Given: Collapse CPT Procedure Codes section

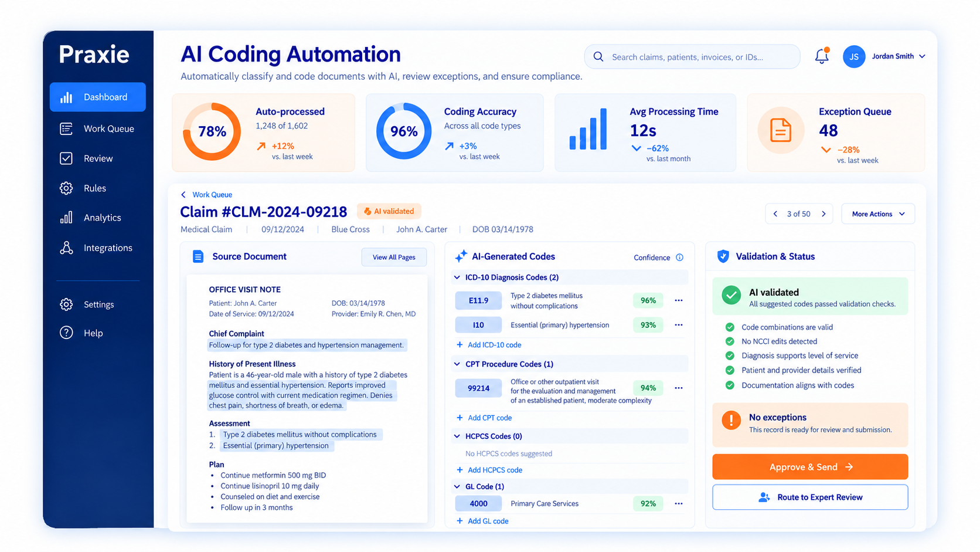Looking at the screenshot, I should (457, 364).
